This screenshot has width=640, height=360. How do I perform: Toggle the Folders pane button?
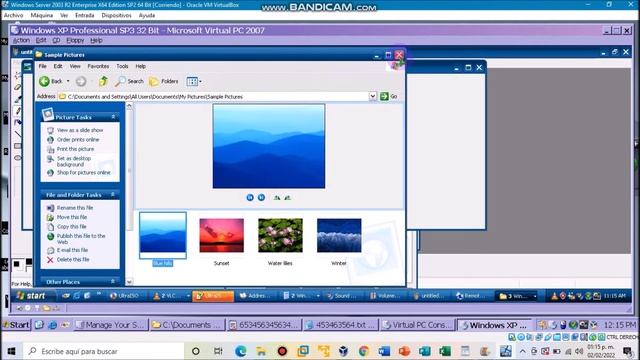coord(164,81)
